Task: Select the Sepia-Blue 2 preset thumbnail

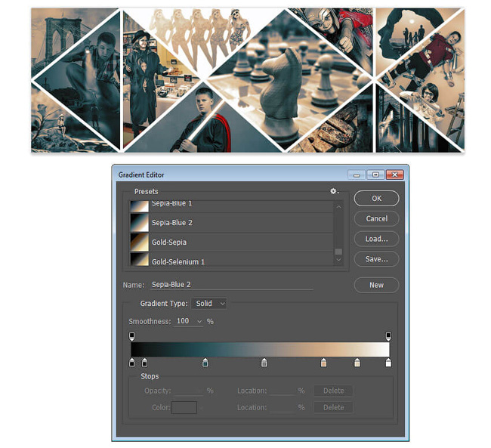Action: (x=139, y=223)
